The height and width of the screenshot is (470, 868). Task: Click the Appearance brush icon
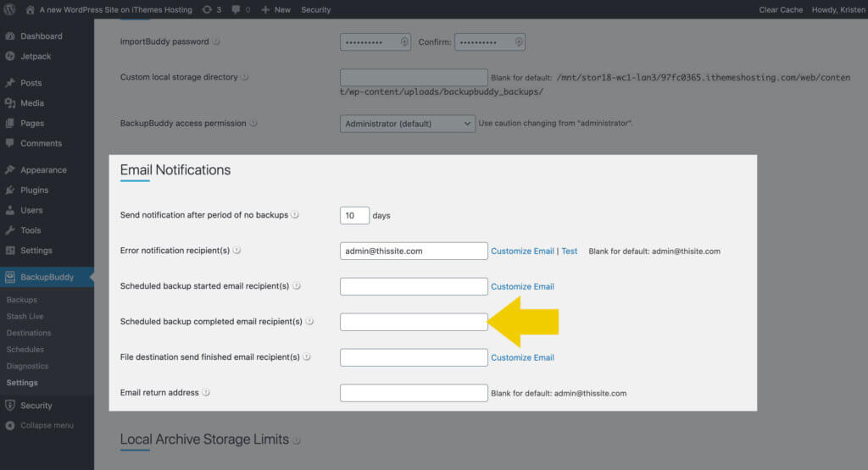point(10,169)
